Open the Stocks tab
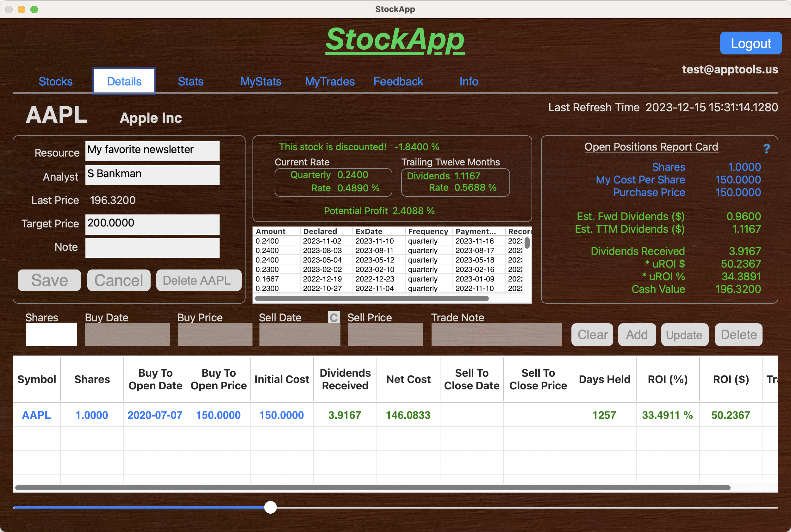 tap(55, 81)
